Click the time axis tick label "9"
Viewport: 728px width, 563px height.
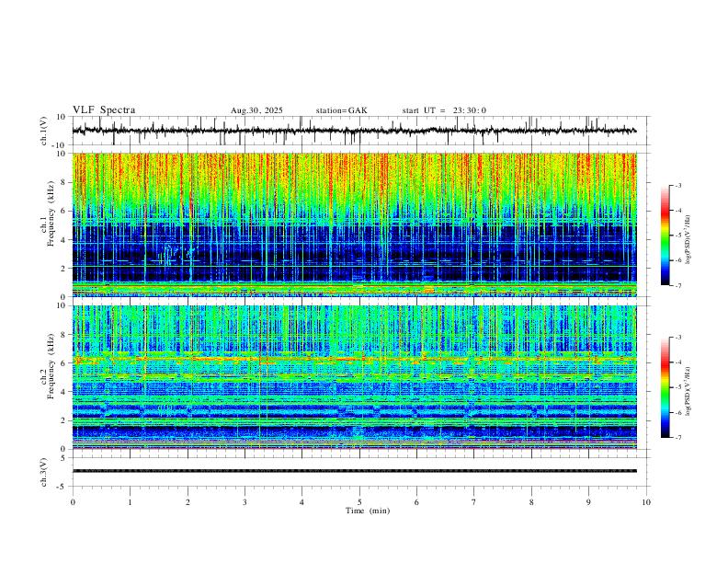[588, 502]
